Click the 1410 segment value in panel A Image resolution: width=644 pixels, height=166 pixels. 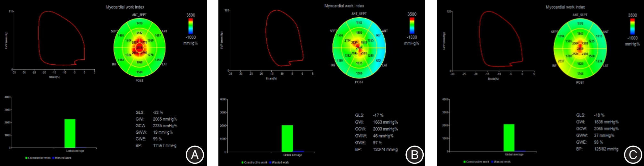coord(140,23)
